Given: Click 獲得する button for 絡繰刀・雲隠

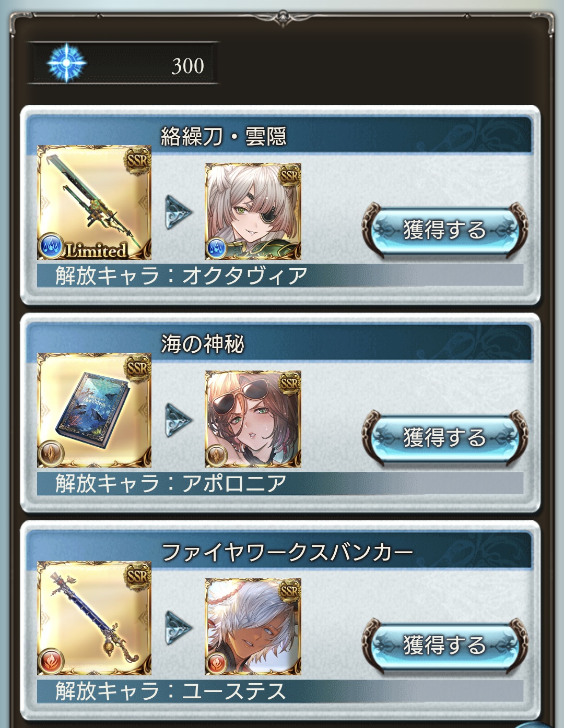Looking at the screenshot, I should coord(444,229).
